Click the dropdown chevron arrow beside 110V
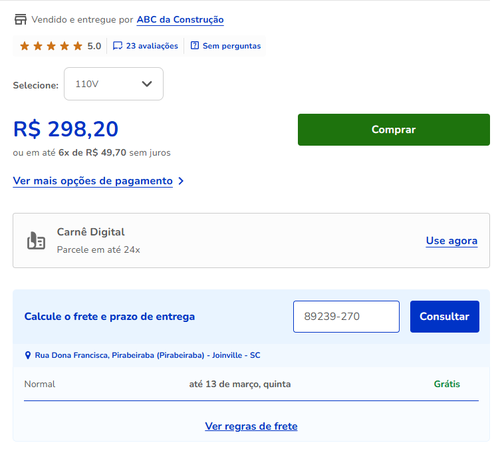Screen dimensions: 500x451 (x=147, y=84)
